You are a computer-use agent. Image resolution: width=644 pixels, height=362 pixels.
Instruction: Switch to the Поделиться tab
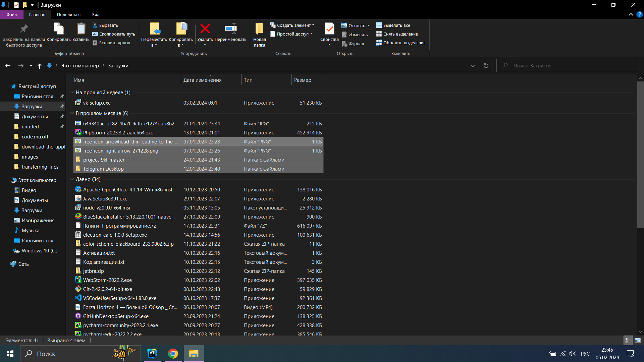point(69,14)
